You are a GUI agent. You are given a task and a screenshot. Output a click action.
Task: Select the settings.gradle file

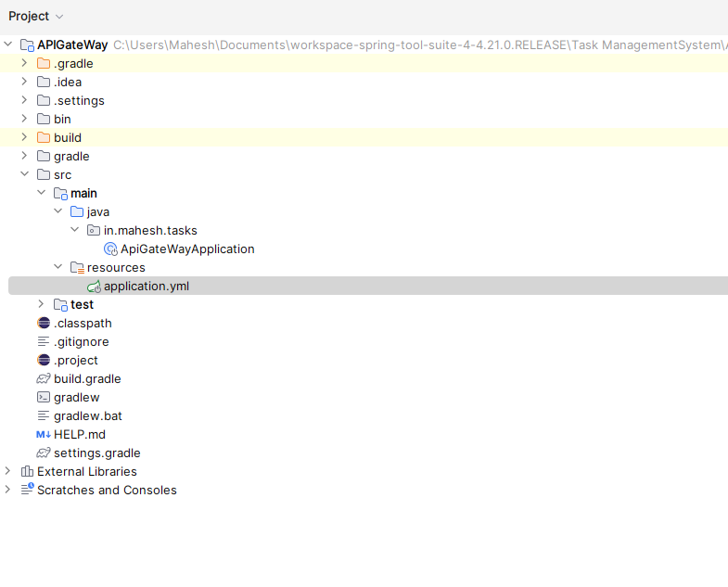point(97,453)
